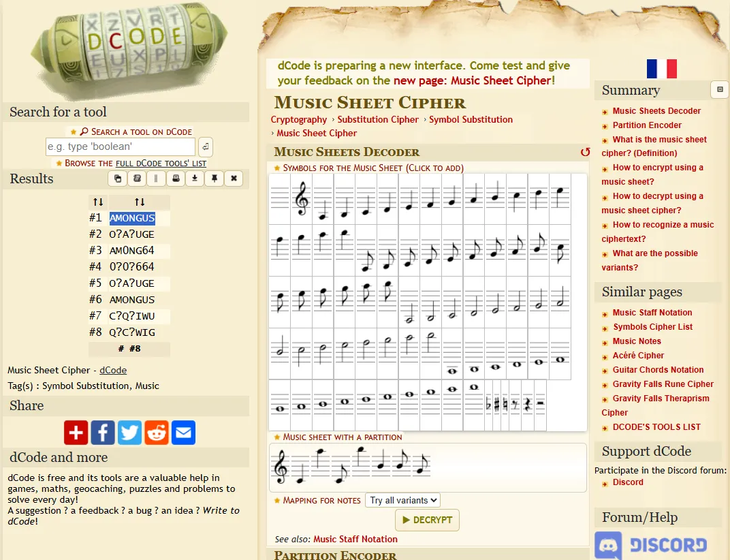Share the page on Reddit
Viewport: 730px width, 560px height.
click(157, 433)
